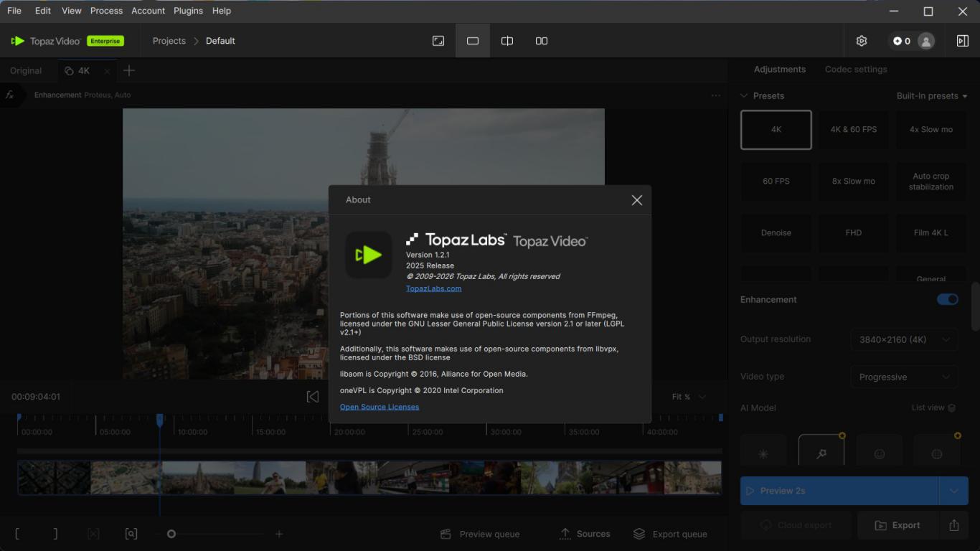The height and width of the screenshot is (551, 980).
Task: Select the 4K & 60 FPS preset
Action: tap(853, 130)
